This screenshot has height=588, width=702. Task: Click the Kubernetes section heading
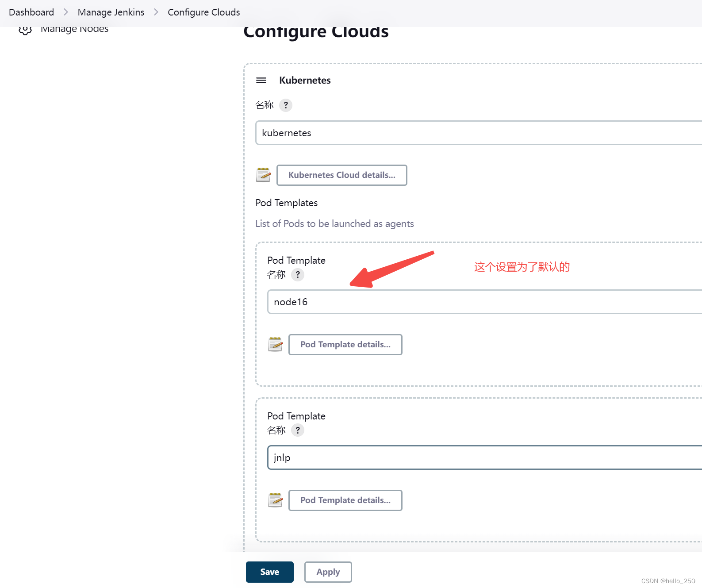[x=305, y=81]
